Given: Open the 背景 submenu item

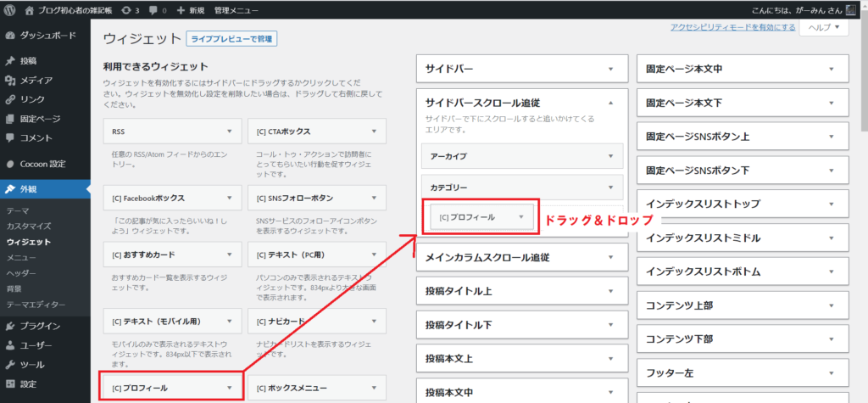Looking at the screenshot, I should (14, 288).
